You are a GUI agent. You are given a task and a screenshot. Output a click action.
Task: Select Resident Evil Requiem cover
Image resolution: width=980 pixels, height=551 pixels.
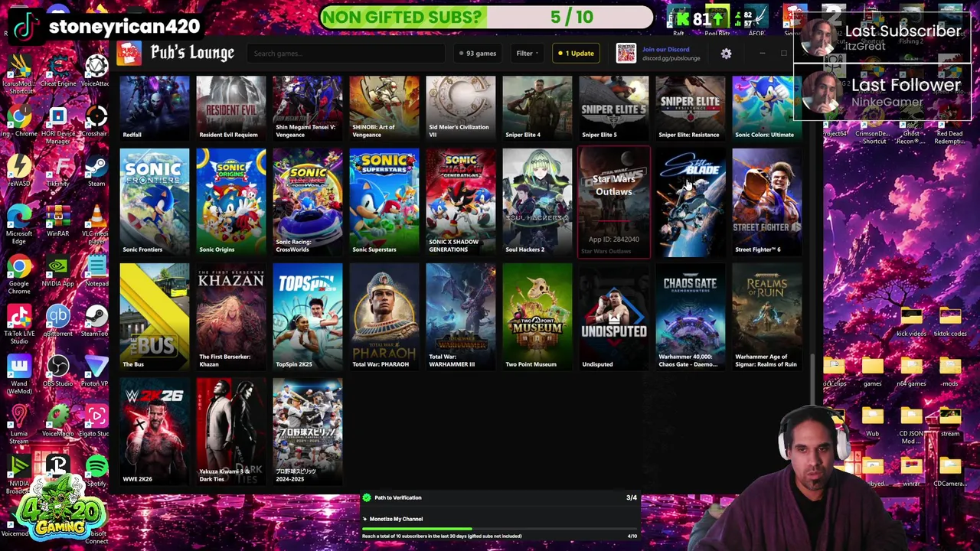point(230,107)
